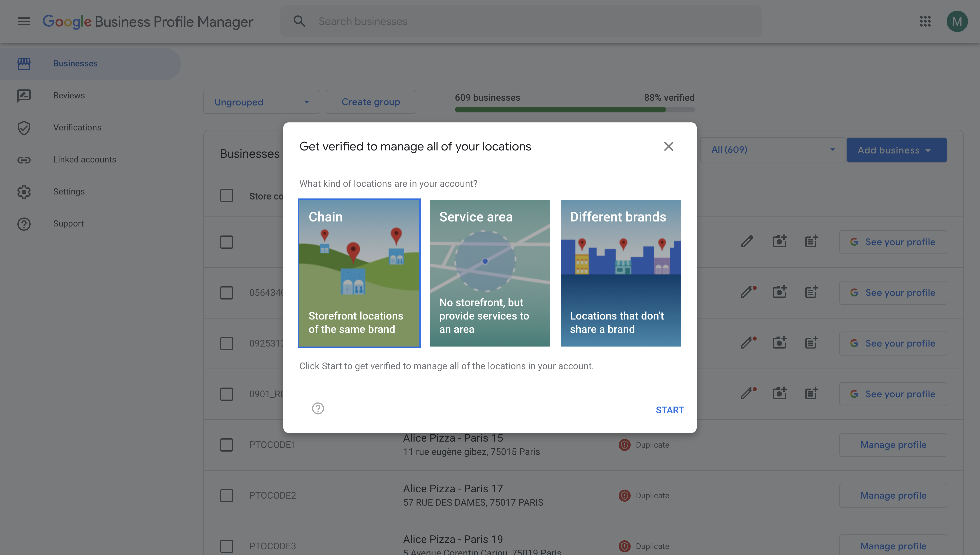Click START to begin verification
This screenshot has height=555, width=980.
coord(670,410)
